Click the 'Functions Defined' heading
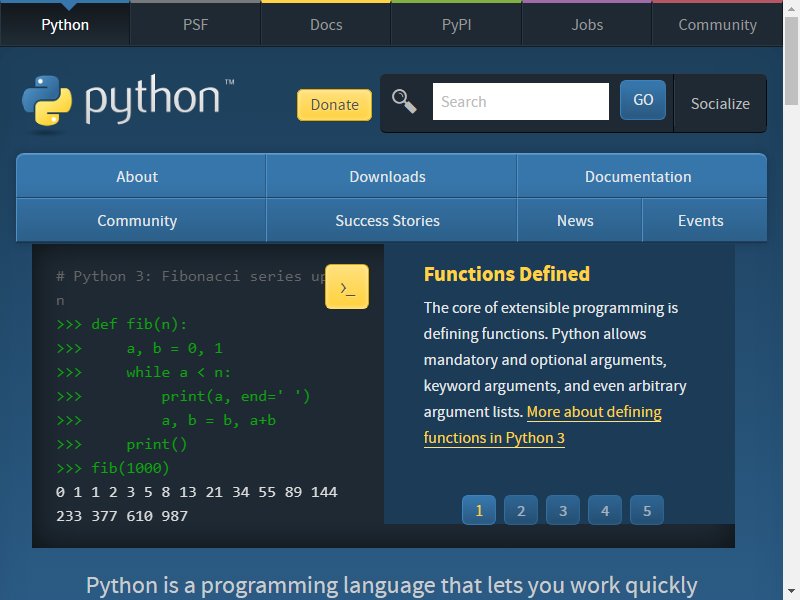 [x=507, y=274]
